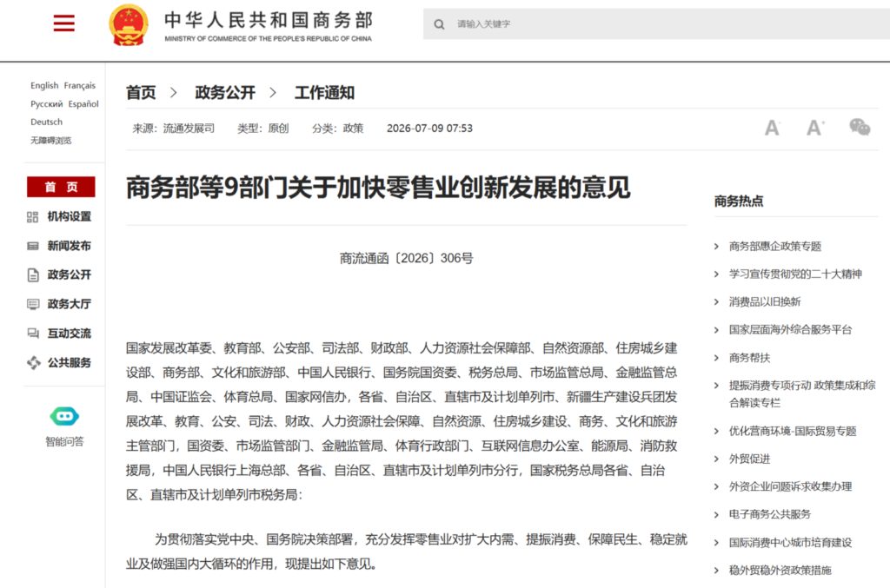Open the 智能问答 robot assistant icon

point(64,416)
